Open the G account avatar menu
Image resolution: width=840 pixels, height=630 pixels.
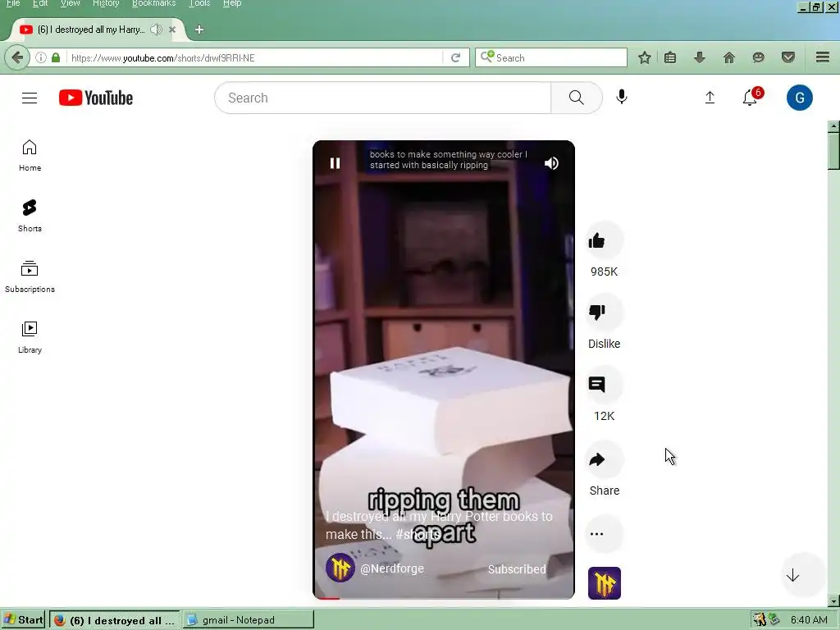(x=799, y=98)
